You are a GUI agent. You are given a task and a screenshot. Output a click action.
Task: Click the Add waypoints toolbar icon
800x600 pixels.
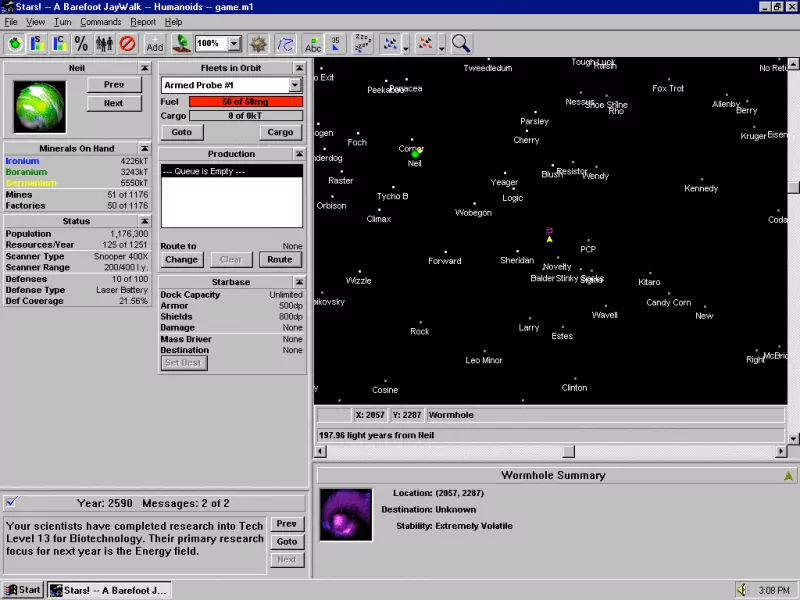tap(155, 44)
